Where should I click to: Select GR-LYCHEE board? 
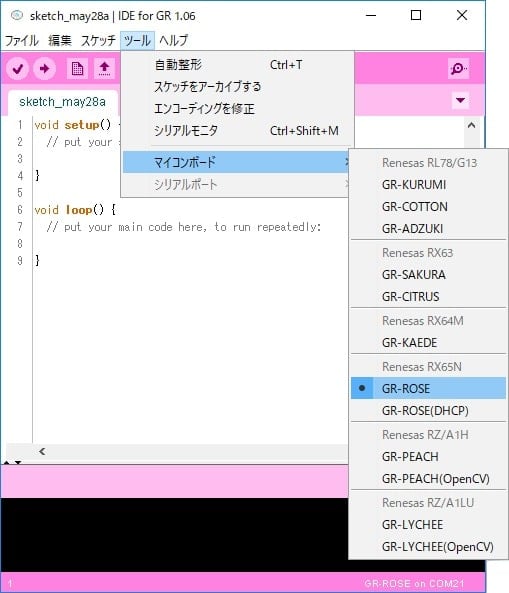428,525
